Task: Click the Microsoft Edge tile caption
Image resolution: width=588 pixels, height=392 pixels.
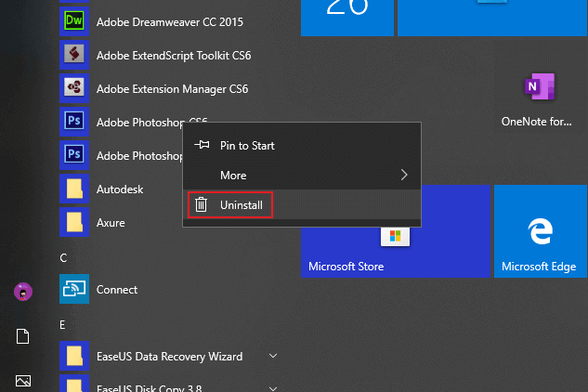Action: pyautogui.click(x=539, y=267)
